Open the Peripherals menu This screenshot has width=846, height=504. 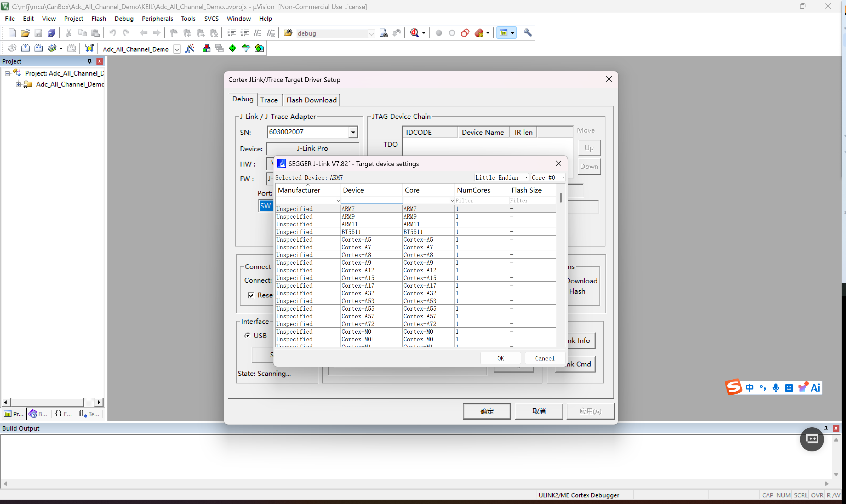pos(157,19)
